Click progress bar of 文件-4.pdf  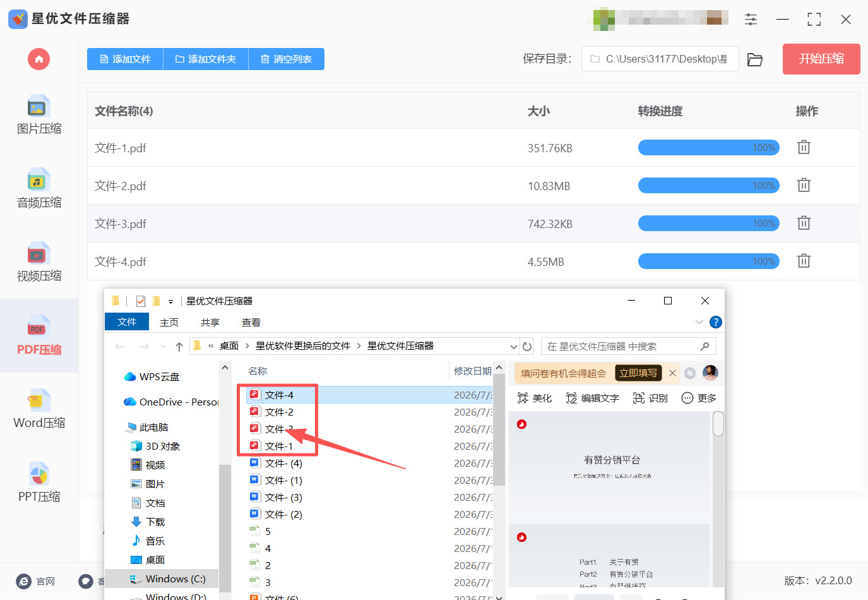tap(709, 261)
